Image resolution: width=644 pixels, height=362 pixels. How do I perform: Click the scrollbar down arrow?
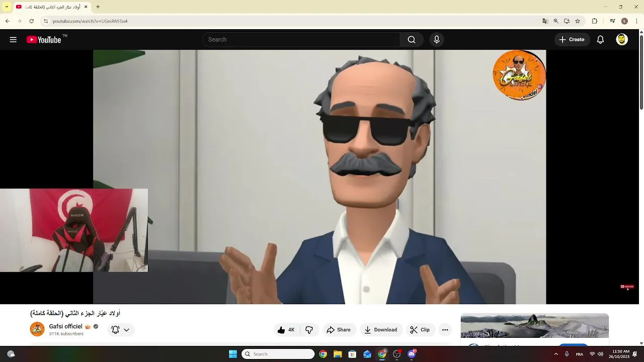(x=641, y=343)
